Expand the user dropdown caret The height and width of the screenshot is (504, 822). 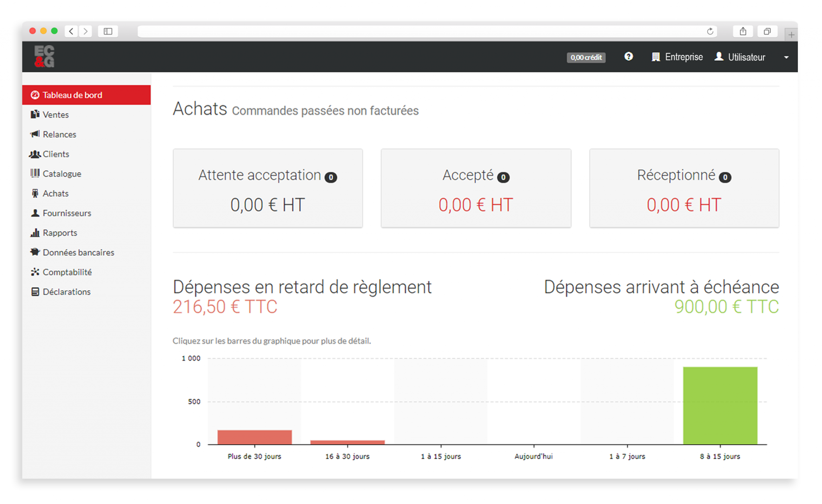click(x=786, y=57)
